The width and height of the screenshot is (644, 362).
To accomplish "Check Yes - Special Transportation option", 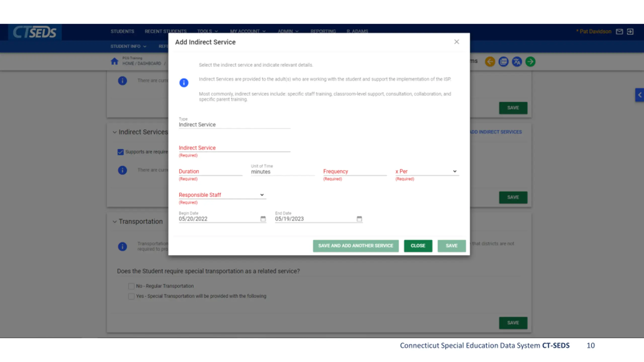I will tap(131, 296).
